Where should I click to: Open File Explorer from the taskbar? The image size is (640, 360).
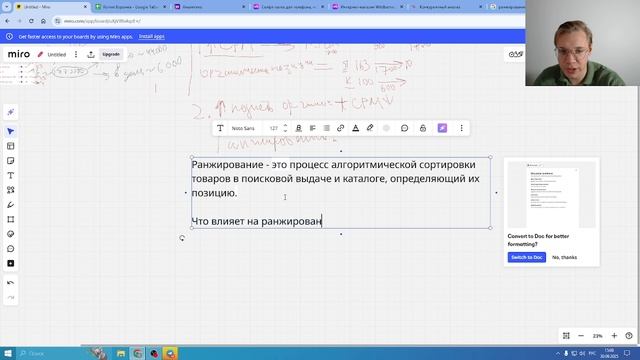[x=121, y=353]
